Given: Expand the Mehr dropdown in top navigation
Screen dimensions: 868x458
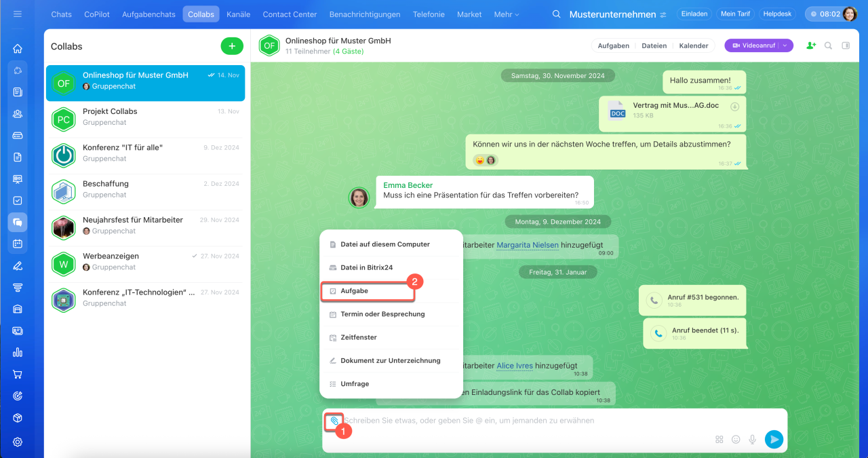Looking at the screenshot, I should tap(507, 14).
